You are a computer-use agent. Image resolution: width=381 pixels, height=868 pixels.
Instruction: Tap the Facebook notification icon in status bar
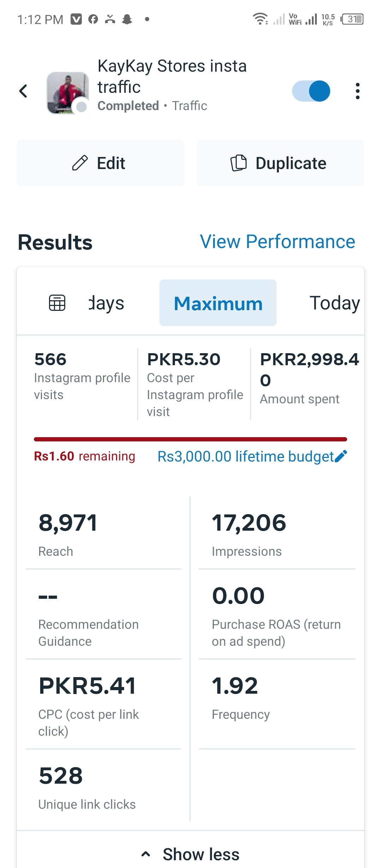[x=93, y=19]
